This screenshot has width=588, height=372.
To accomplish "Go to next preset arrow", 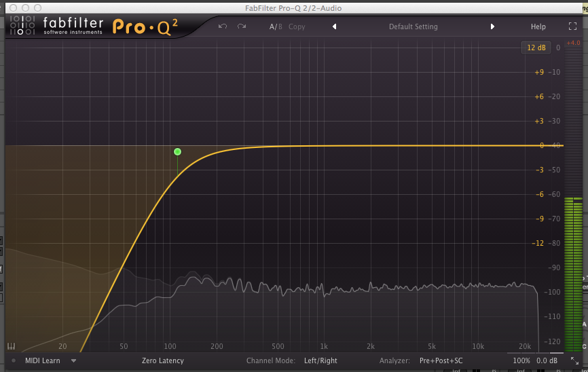I will point(492,26).
